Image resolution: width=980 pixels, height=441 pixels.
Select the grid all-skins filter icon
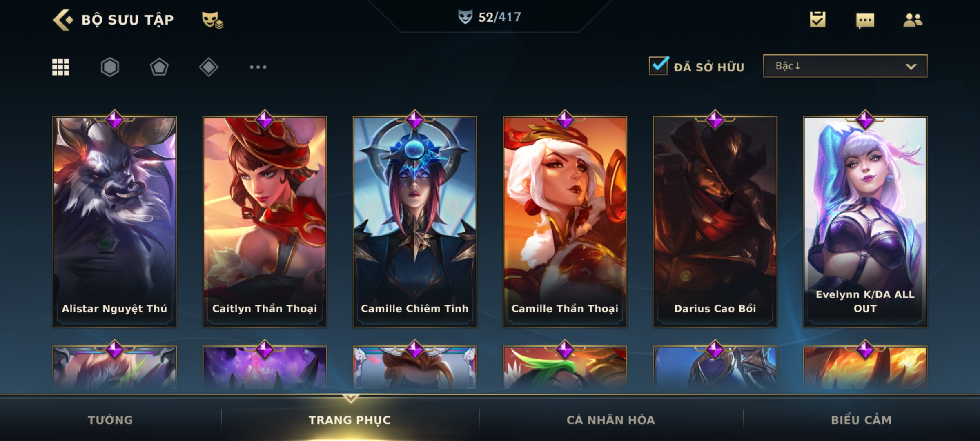coord(60,67)
